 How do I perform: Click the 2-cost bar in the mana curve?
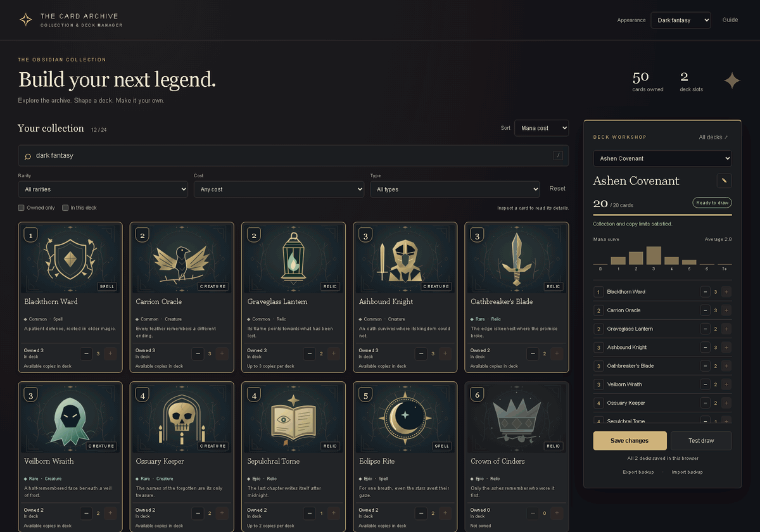(x=636, y=258)
